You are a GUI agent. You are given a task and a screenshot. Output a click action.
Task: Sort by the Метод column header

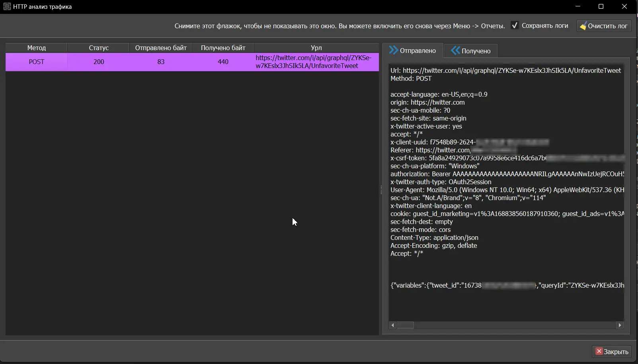pos(36,48)
